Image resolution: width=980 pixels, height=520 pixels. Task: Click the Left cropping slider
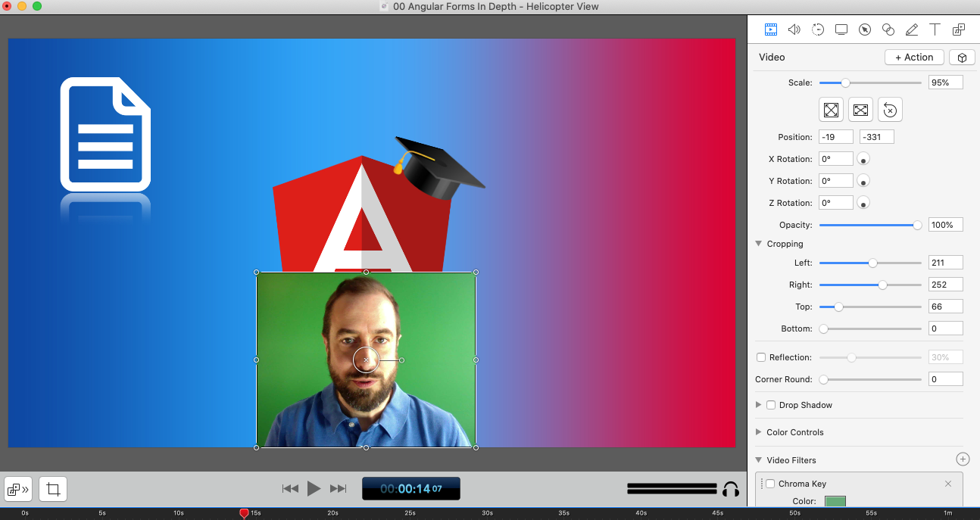pos(870,263)
